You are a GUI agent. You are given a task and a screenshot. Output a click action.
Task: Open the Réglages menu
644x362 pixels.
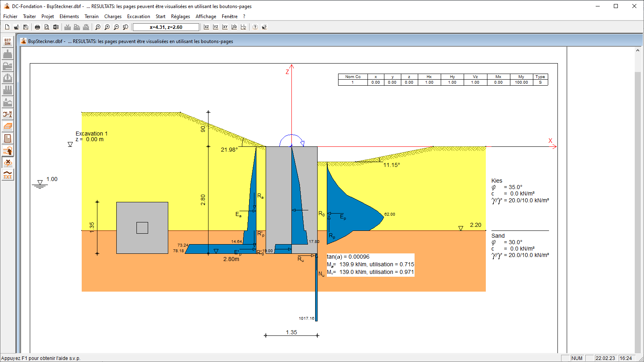[180, 16]
